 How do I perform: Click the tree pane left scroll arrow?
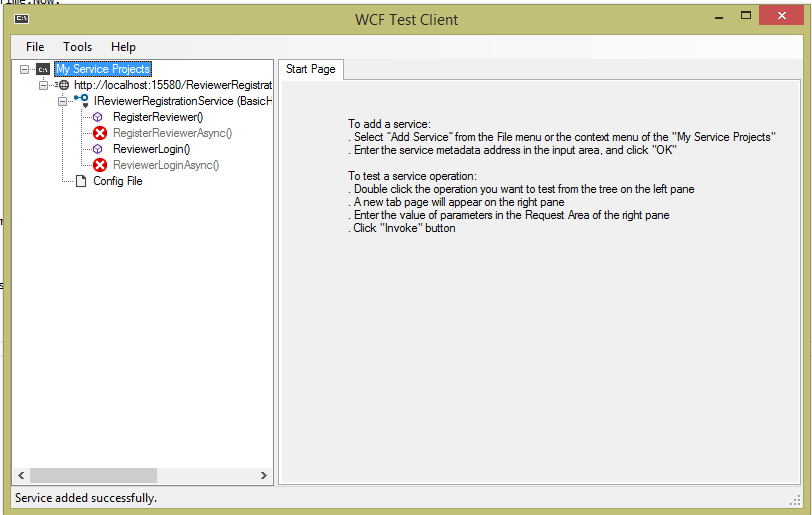pyautogui.click(x=21, y=475)
